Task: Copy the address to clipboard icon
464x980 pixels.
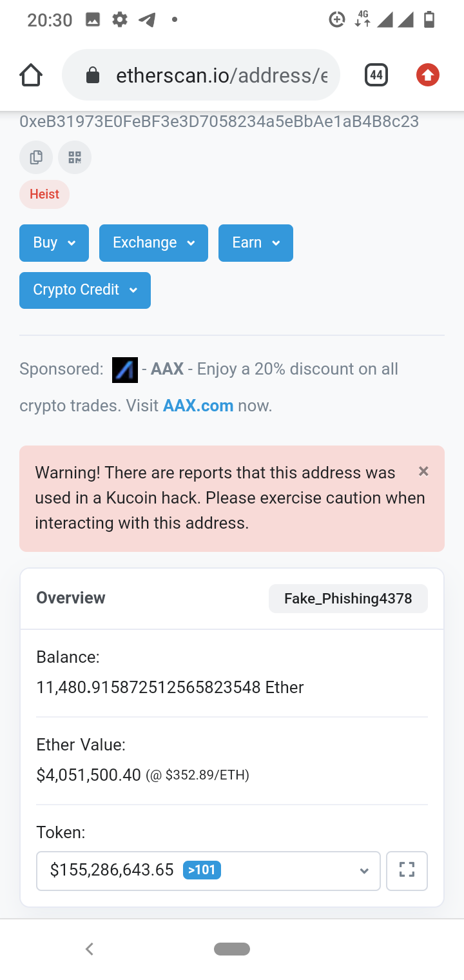Action: (x=36, y=157)
